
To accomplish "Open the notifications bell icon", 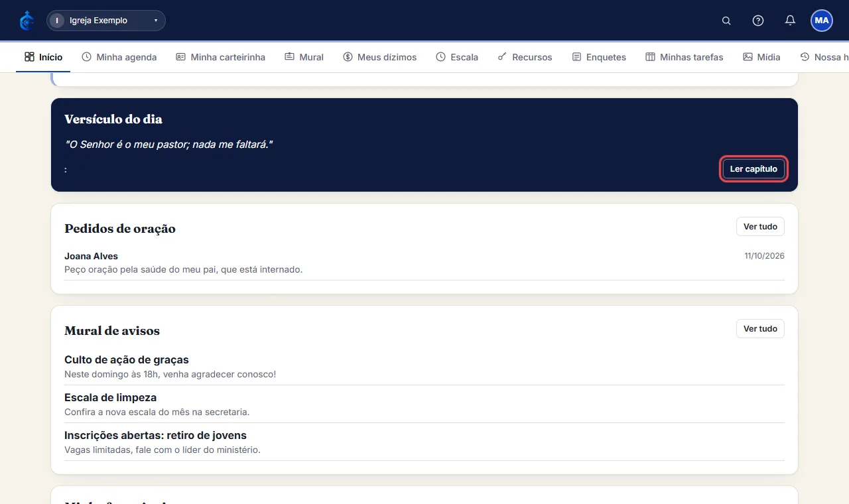I will tap(790, 21).
